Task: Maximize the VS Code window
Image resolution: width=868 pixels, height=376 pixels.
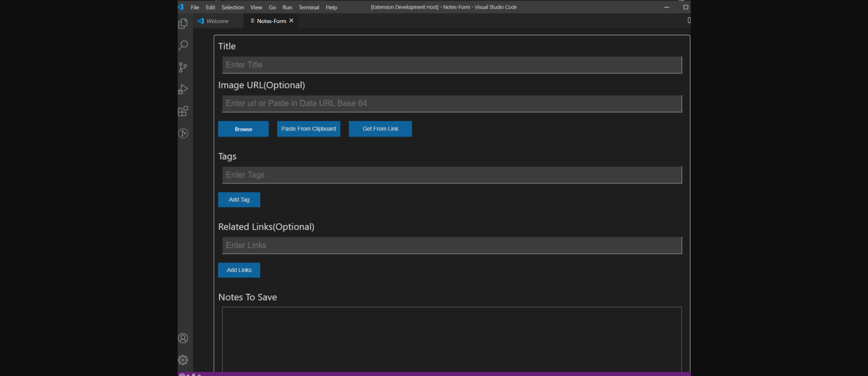Action: [x=686, y=7]
